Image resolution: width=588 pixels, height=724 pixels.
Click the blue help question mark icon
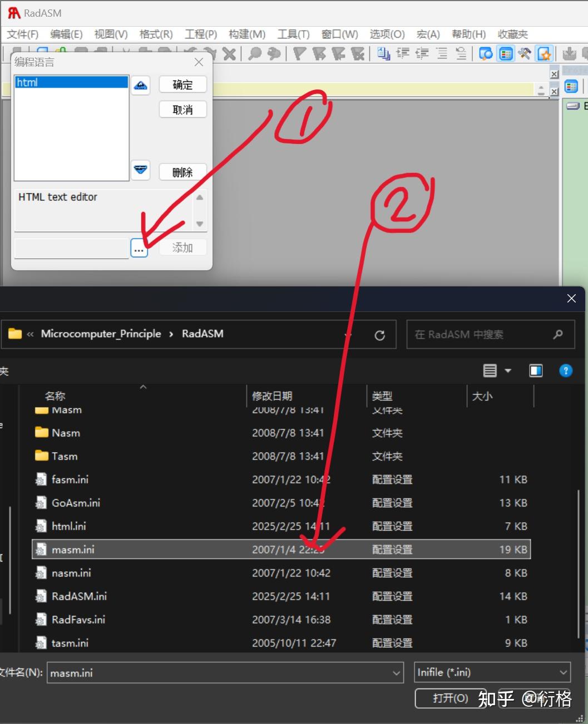click(566, 370)
